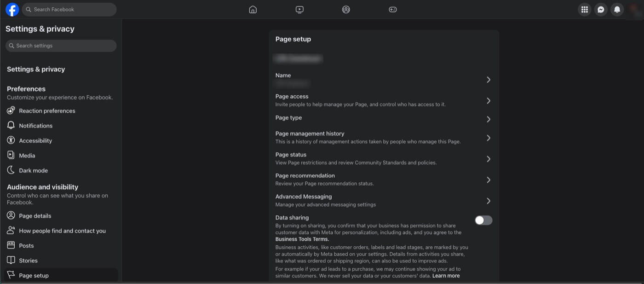Open Messenger from the top bar
Image resolution: width=644 pixels, height=284 pixels.
tap(601, 9)
